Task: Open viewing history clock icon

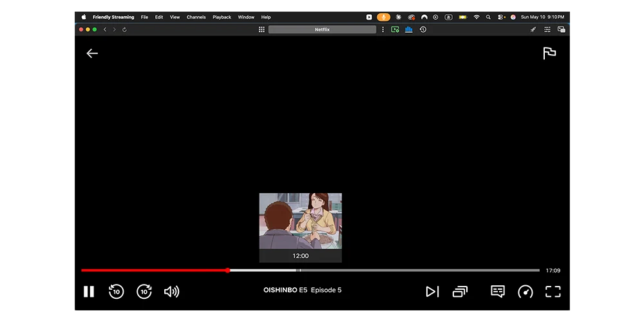Action: [423, 30]
